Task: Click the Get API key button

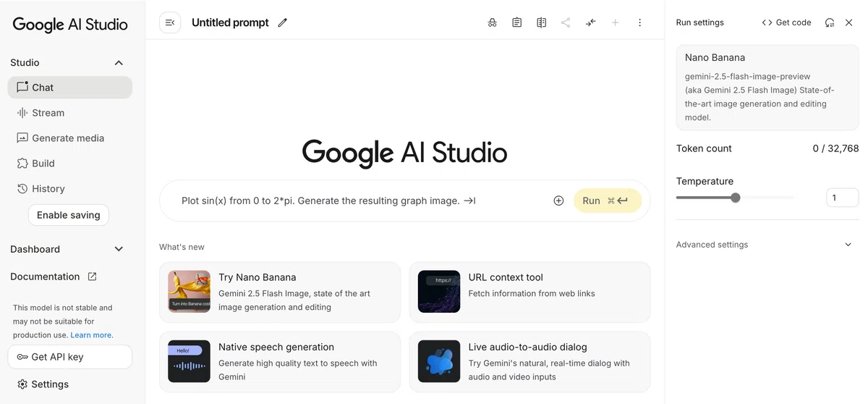Action: [70, 357]
